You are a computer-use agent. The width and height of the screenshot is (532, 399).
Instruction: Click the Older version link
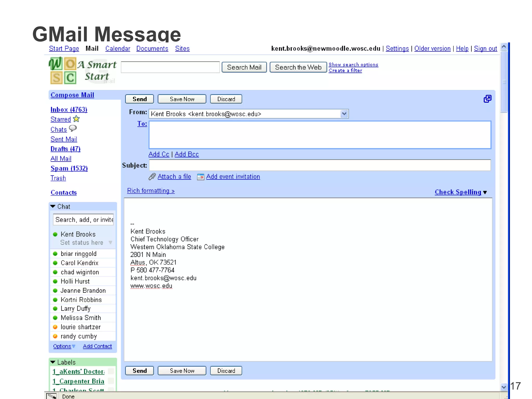[x=432, y=49]
